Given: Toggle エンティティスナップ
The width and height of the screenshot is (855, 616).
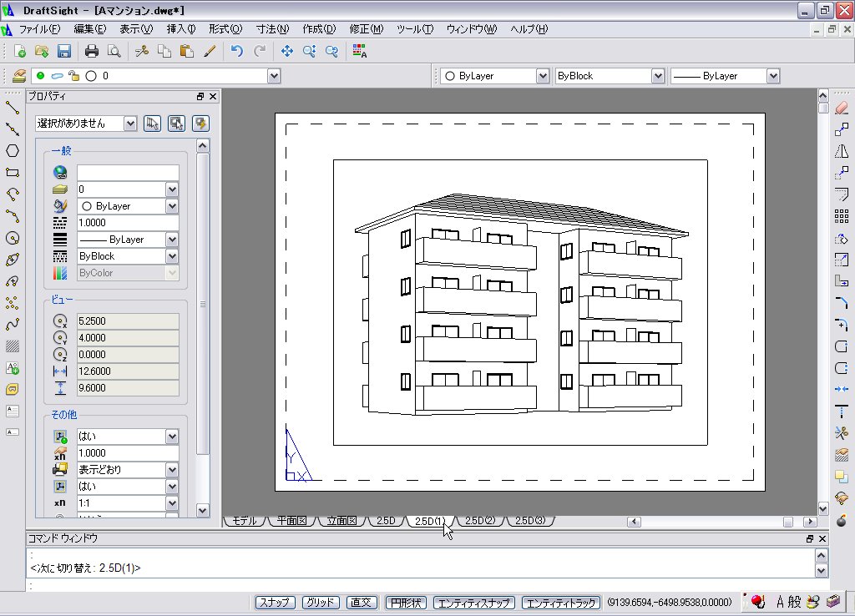Looking at the screenshot, I should coord(474,603).
